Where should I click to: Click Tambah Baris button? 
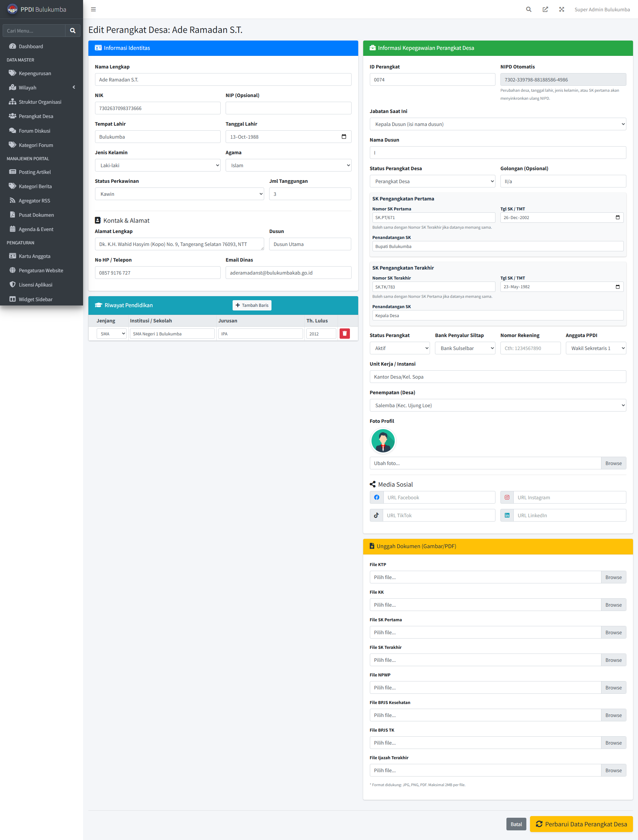coord(252,305)
